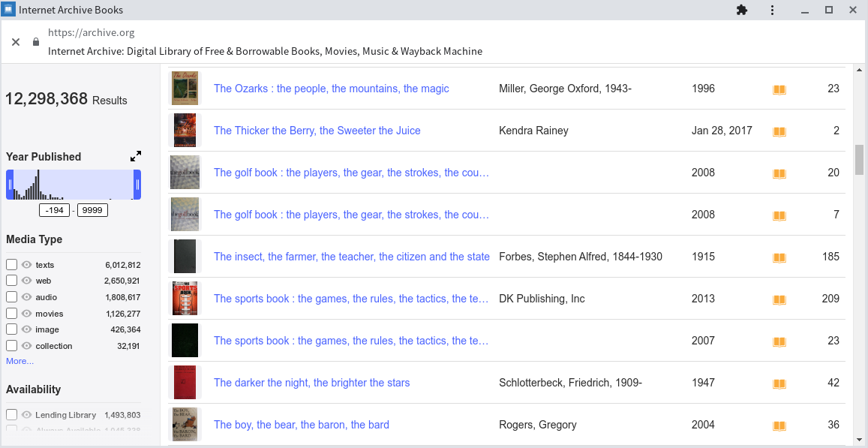Open The Thicker the Berry cover thumbnail
The image size is (868, 448).
point(185,130)
